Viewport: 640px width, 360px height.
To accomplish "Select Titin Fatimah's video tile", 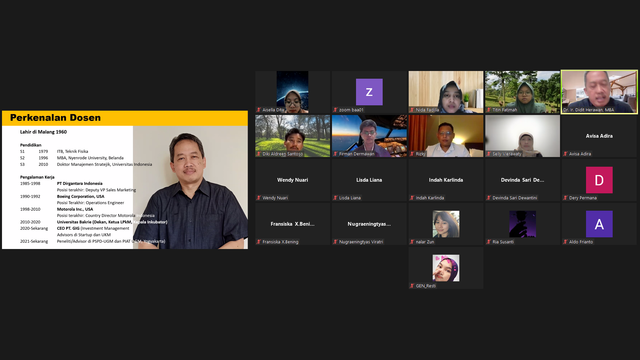I will click(522, 92).
